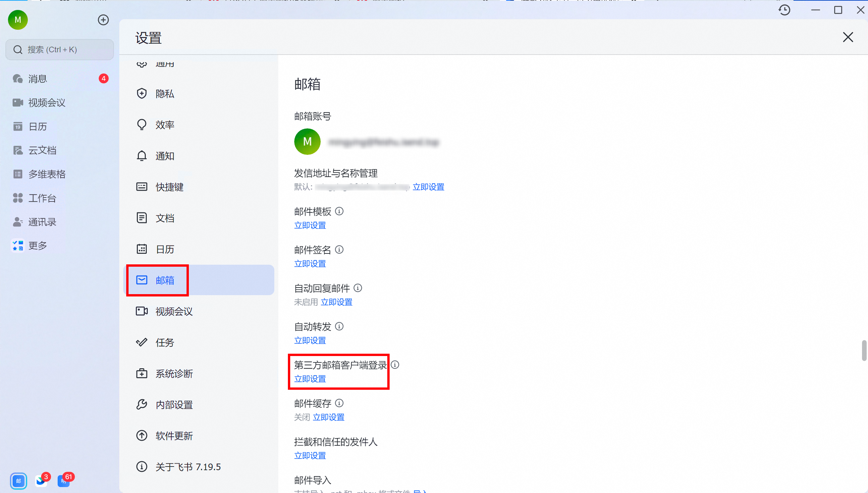Image resolution: width=868 pixels, height=493 pixels.
Task: Open the 消息 messages section in sidebar
Action: [38, 79]
